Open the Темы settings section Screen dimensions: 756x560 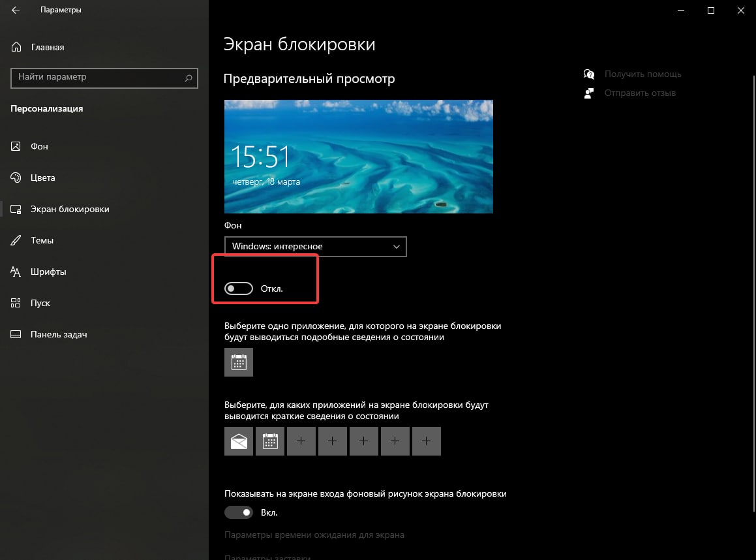(42, 240)
